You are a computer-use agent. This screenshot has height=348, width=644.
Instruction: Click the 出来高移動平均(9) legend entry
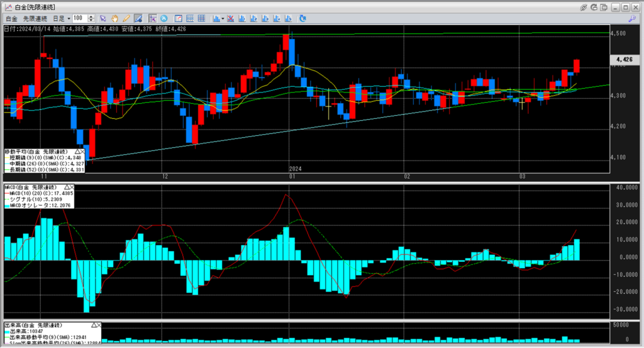pos(45,337)
